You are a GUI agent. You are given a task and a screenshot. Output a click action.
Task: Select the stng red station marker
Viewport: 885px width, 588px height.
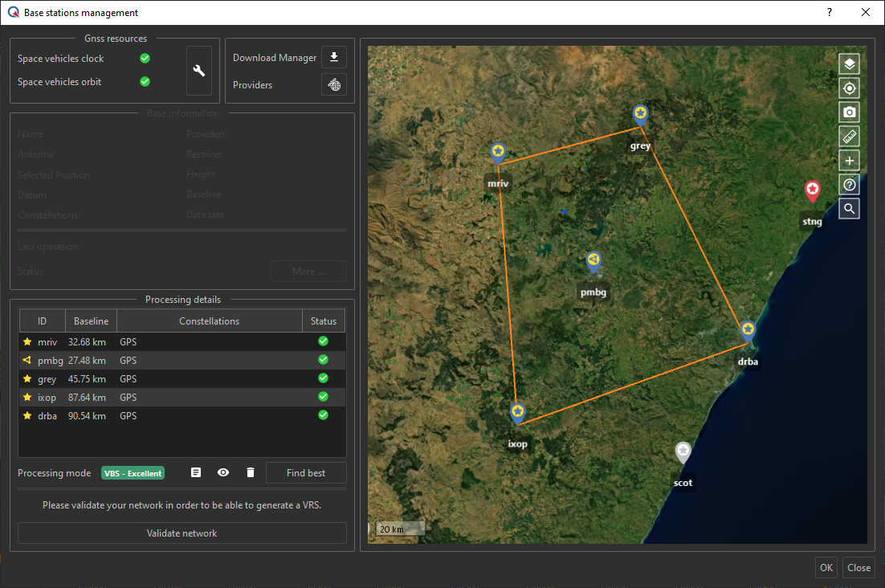click(813, 191)
